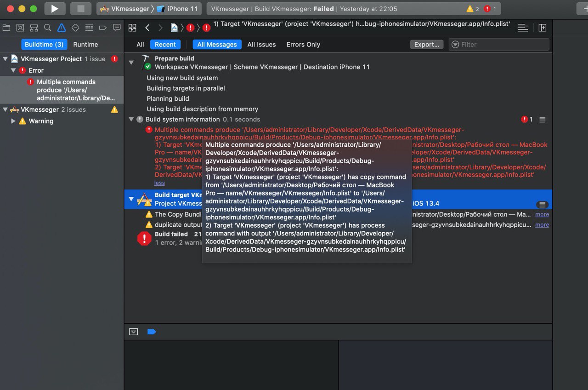Switch to Runtime issues

tap(85, 45)
